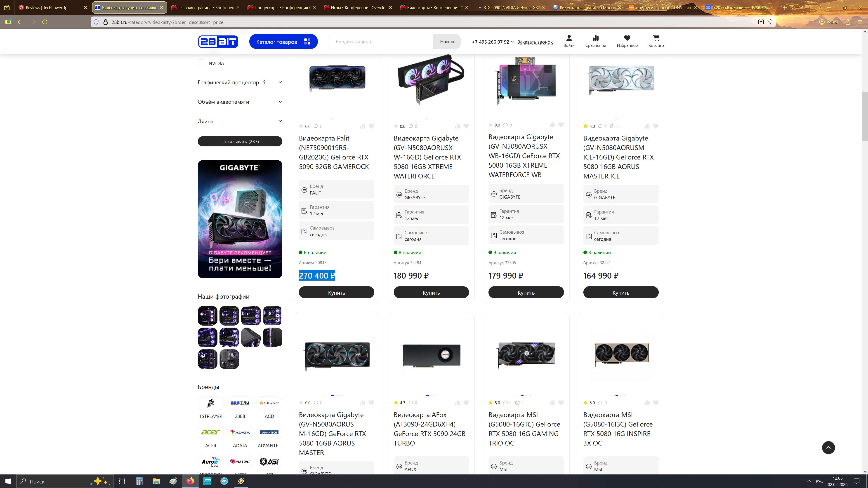
Task: Add Palit RTX 5090 to favorites heart
Action: coord(371,126)
